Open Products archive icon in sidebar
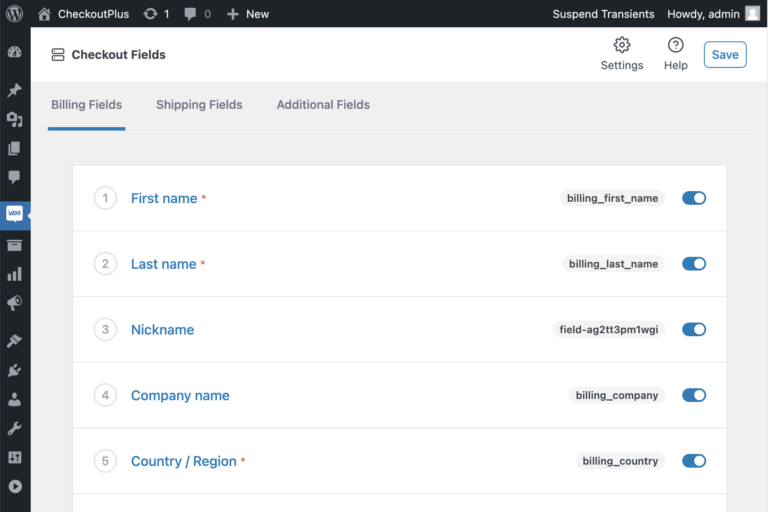768x512 pixels. coord(15,245)
